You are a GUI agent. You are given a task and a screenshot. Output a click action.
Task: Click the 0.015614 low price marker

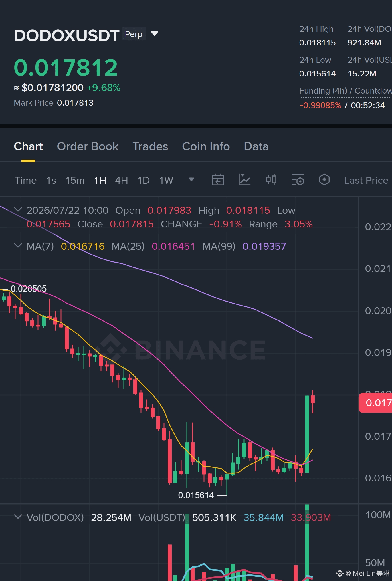[x=196, y=495]
